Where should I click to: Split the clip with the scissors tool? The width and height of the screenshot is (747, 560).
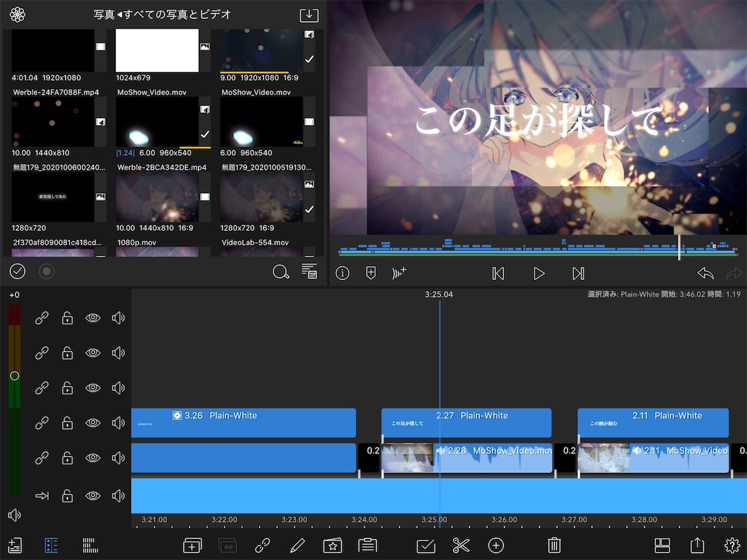461,545
